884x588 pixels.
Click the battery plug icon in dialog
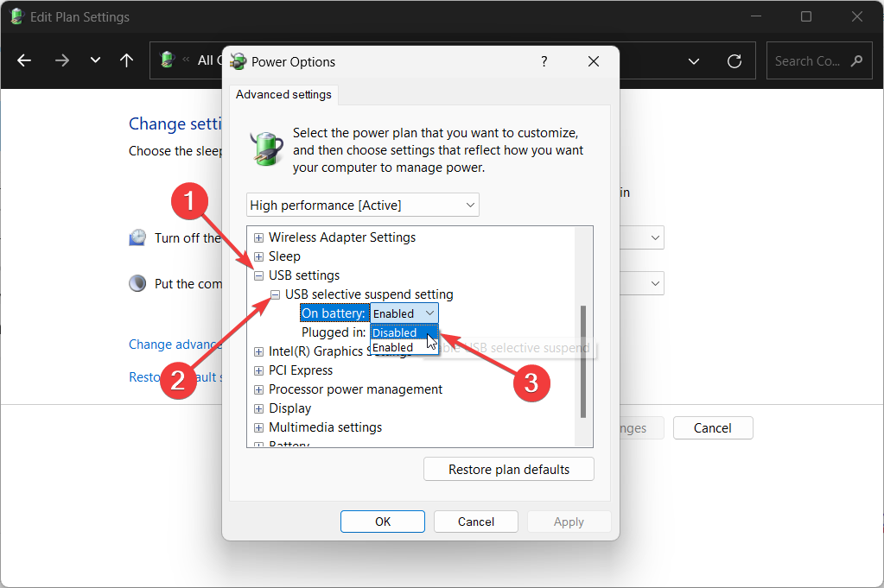point(267,149)
